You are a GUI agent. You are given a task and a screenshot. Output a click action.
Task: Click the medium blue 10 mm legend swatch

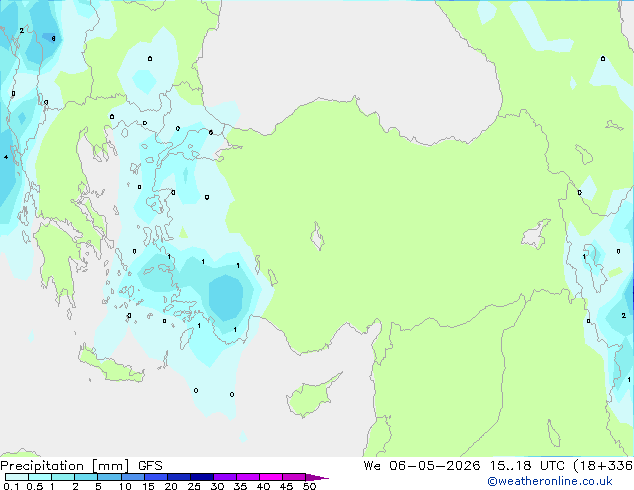(133, 477)
